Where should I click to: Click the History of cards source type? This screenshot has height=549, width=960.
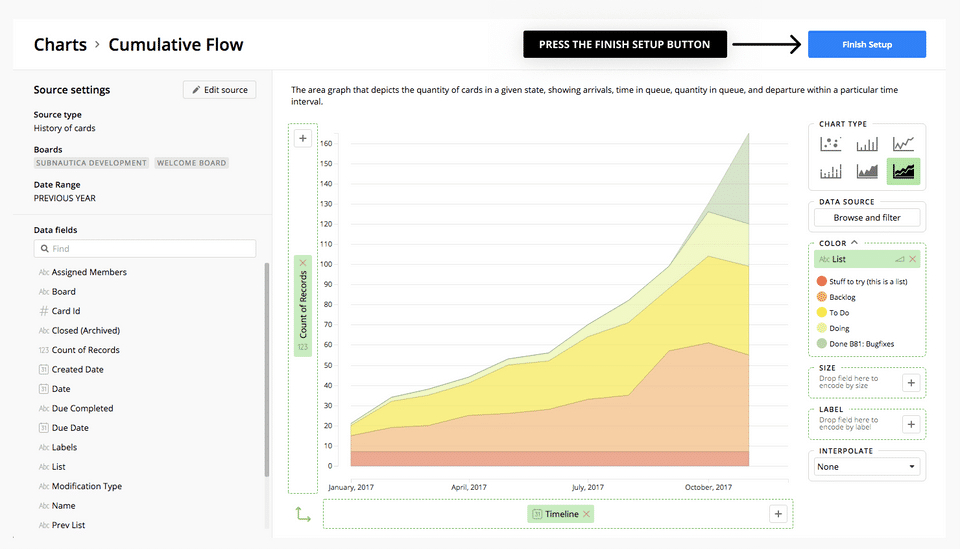(64, 129)
